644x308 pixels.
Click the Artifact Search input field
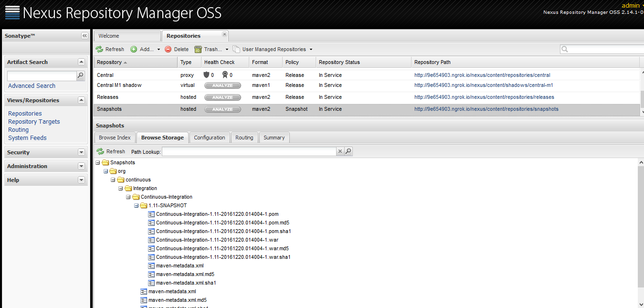click(42, 75)
